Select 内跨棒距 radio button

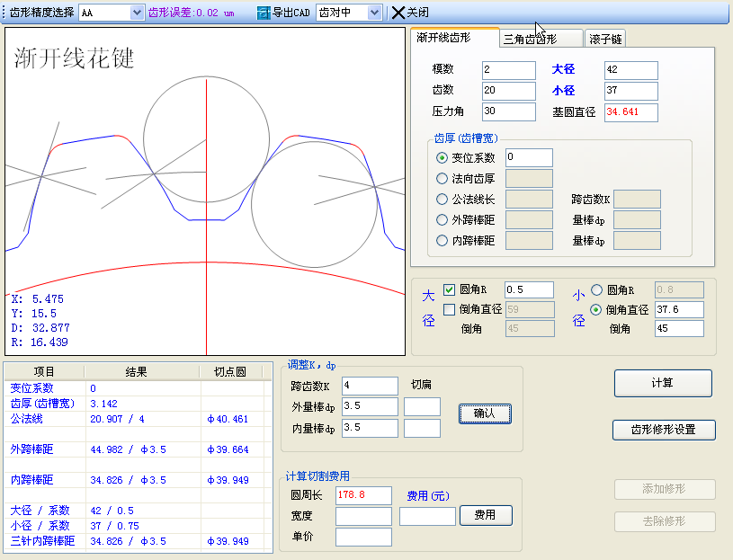tap(442, 241)
